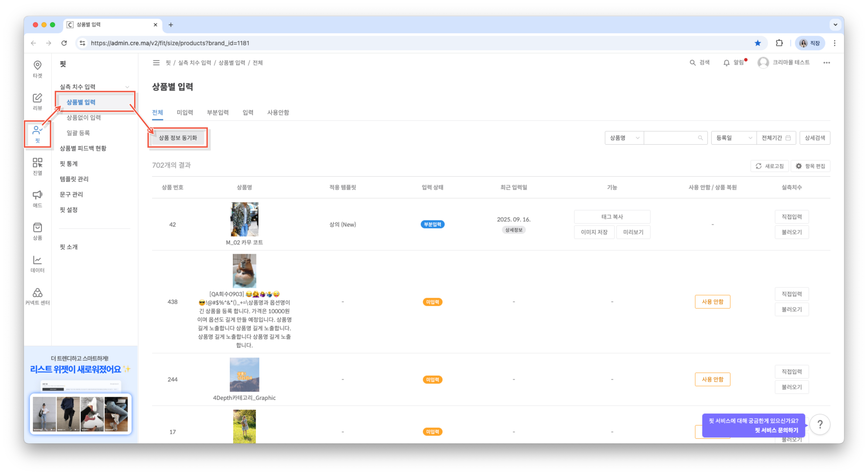
Task: Click the M_02 카무 코트 product thumbnail
Action: 244,219
